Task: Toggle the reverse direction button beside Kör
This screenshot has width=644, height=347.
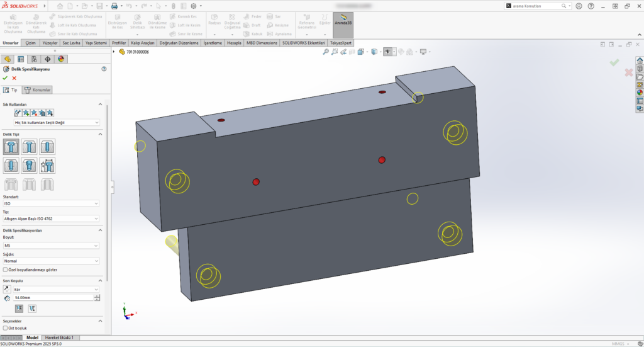Action: click(7, 289)
